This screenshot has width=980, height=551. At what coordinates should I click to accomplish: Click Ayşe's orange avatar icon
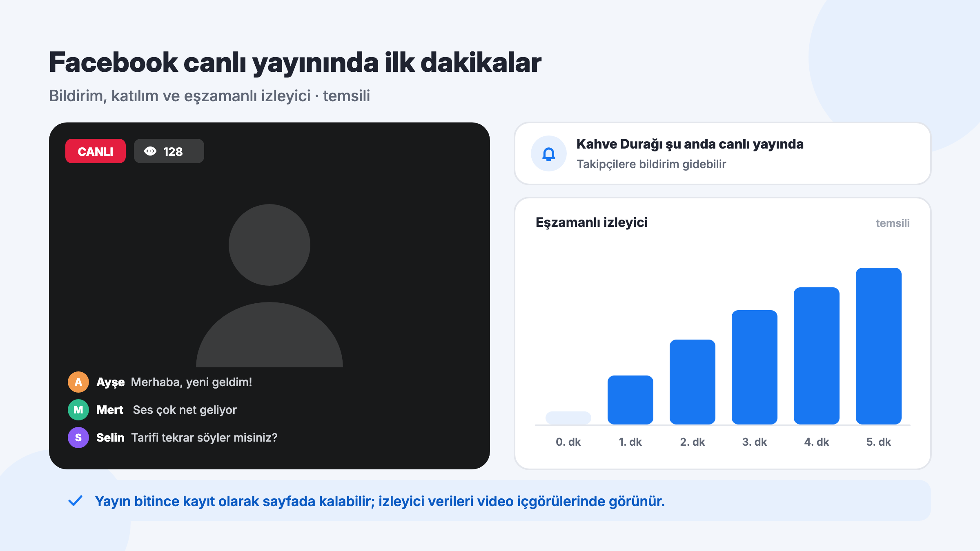tap(78, 382)
